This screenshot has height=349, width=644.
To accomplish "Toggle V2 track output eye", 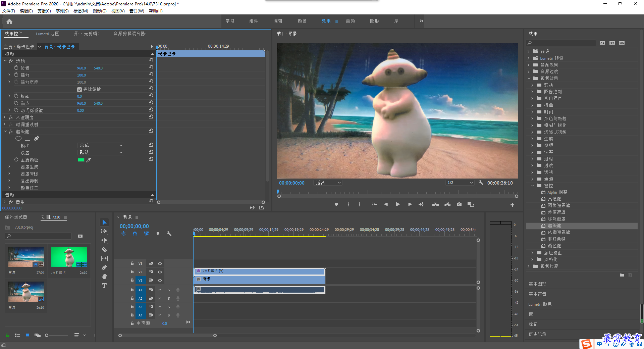I will click(x=160, y=272).
